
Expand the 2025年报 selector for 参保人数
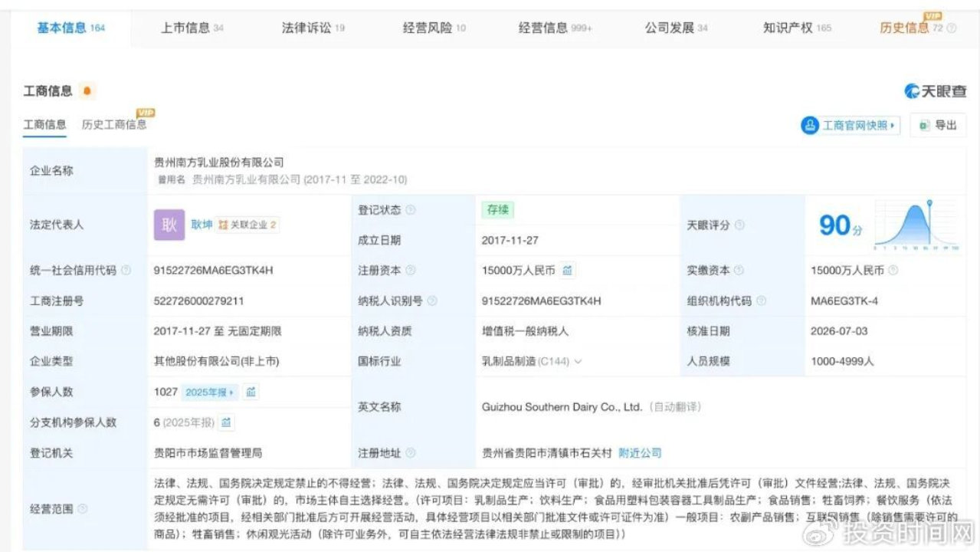coord(211,393)
